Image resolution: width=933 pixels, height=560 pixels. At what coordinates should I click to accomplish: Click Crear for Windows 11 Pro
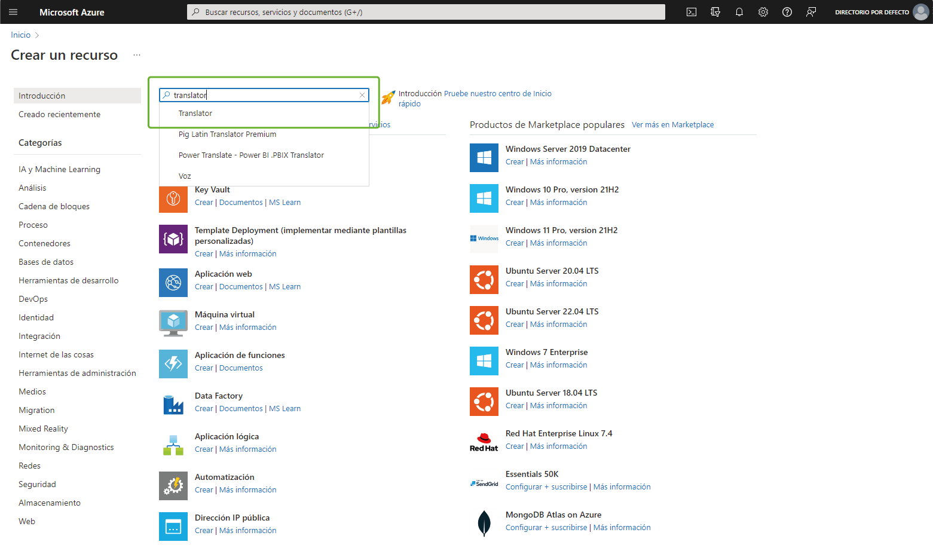pyautogui.click(x=515, y=243)
